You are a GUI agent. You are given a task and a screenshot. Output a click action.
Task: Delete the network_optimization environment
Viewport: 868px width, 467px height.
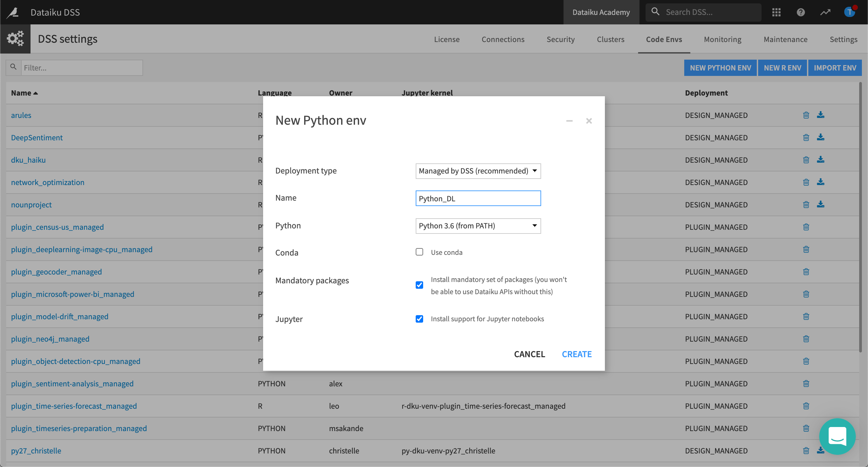coord(806,182)
